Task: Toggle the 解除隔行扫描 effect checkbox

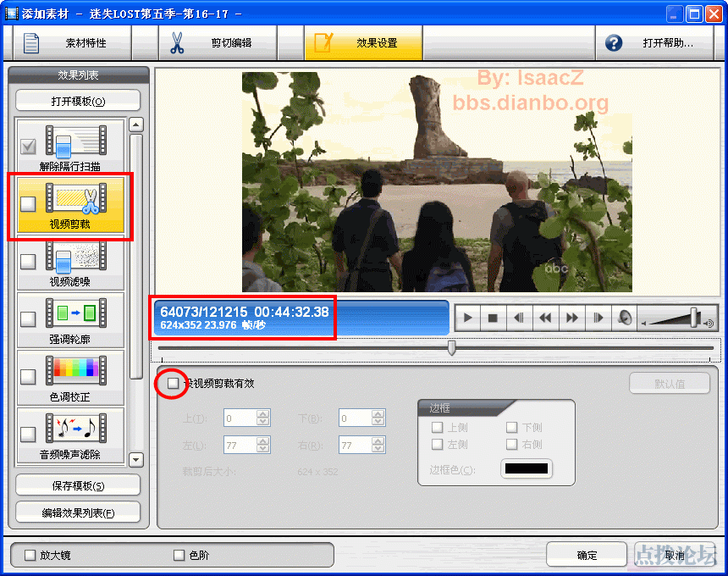Action: tap(28, 147)
